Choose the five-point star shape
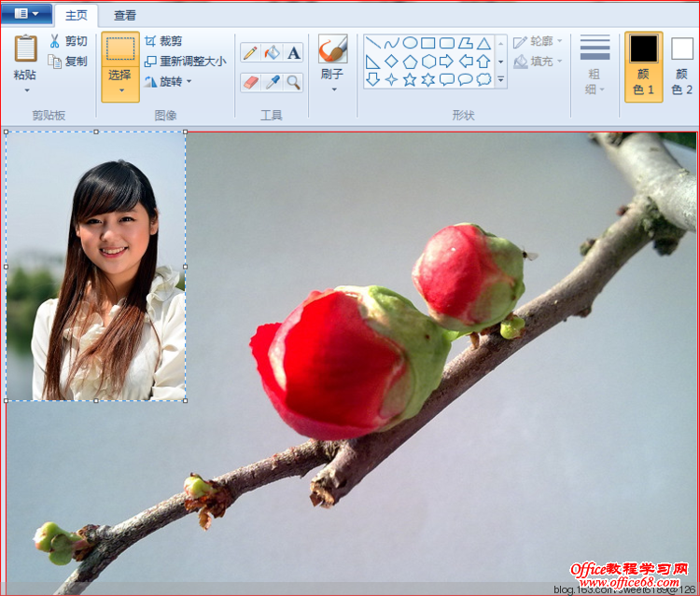The height and width of the screenshot is (596, 700). [410, 79]
